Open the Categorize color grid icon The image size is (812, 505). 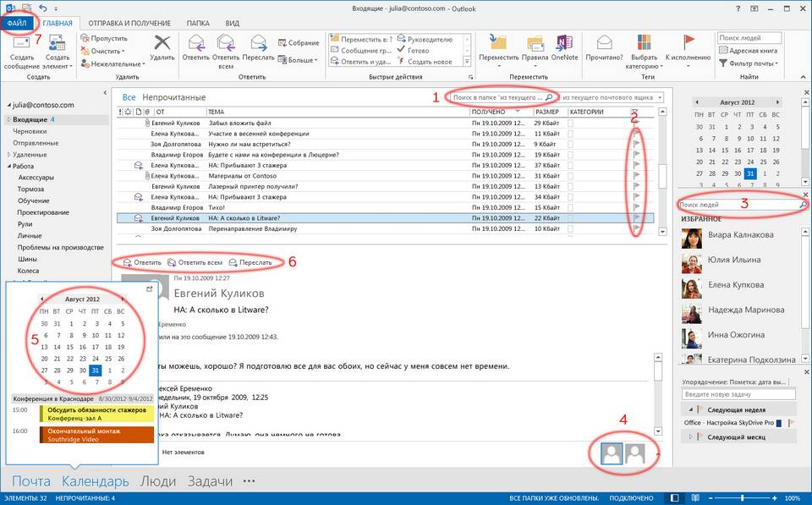point(645,43)
